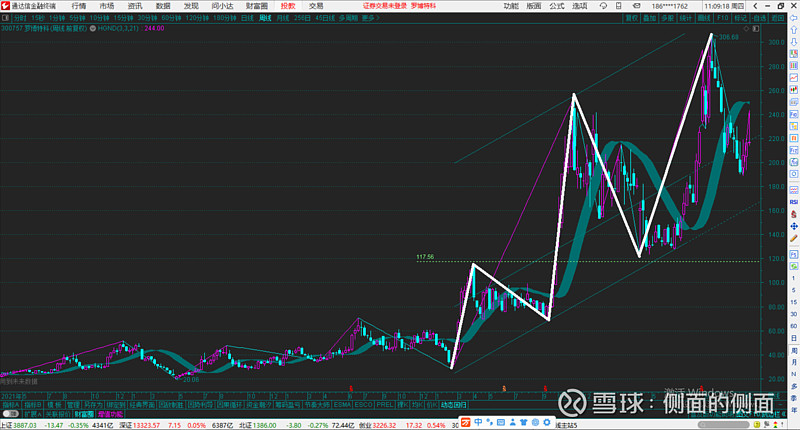
Task: Select the 管理 tab
Action: click(73, 404)
